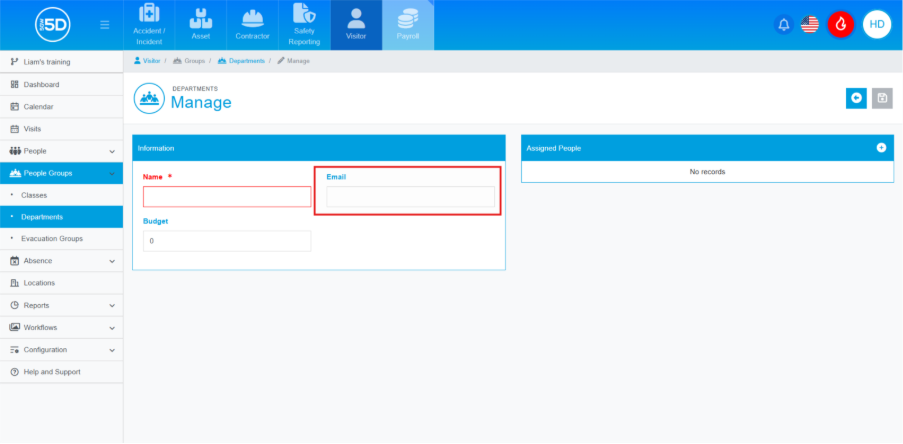Select Liam's training branch item
The width and height of the screenshot is (903, 444).
click(x=61, y=62)
